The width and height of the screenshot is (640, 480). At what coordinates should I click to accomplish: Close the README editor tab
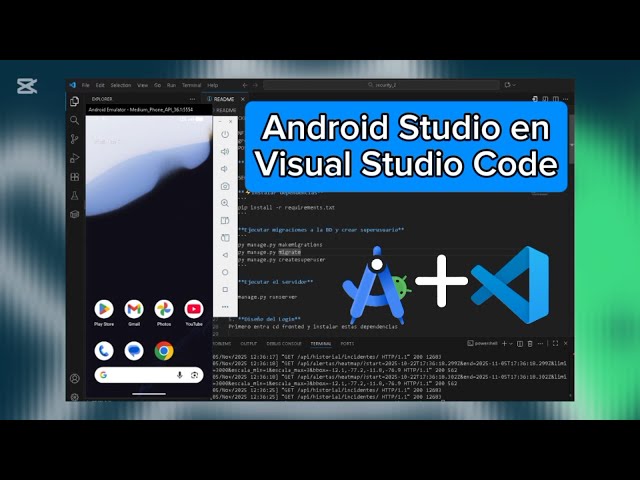(243, 99)
